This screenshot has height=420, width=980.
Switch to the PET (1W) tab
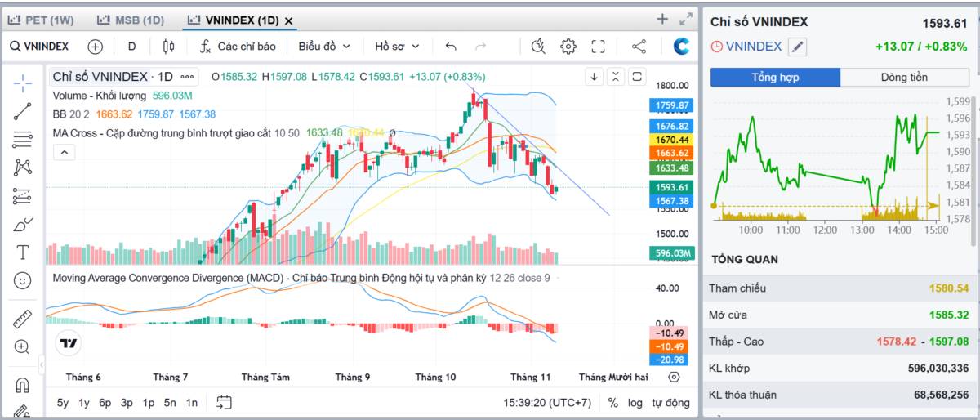pos(41,20)
